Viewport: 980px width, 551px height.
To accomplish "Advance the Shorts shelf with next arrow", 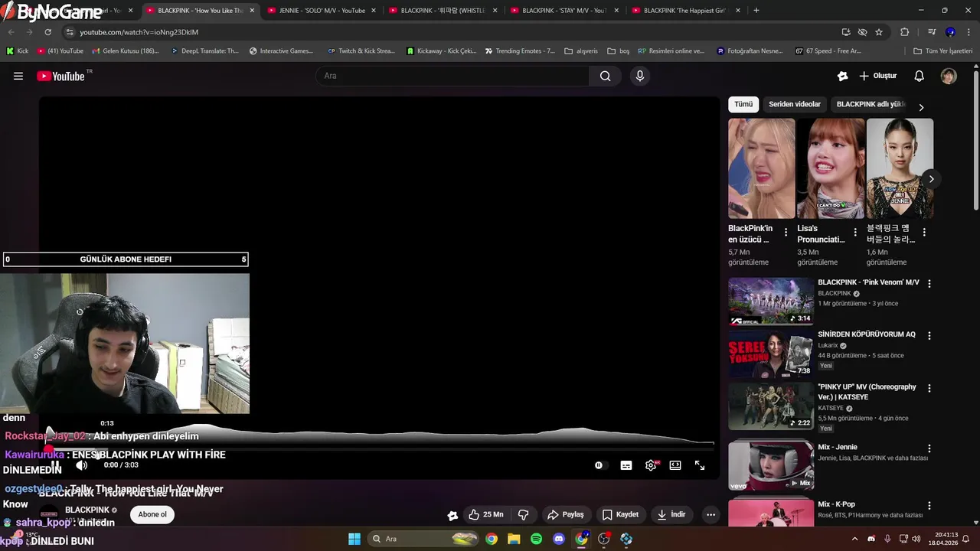I will pyautogui.click(x=931, y=179).
